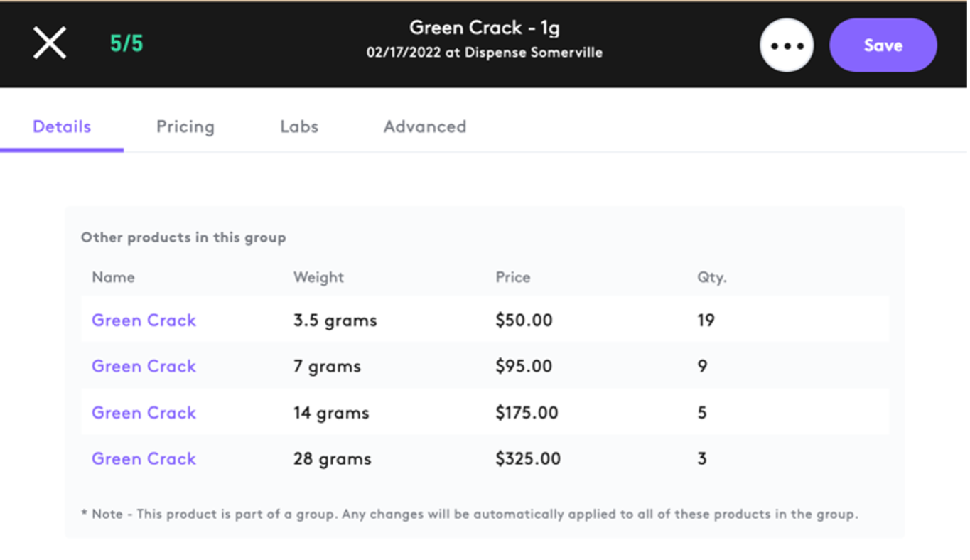Select the 28 grams weight cell
Screen dimensions: 970x560
[332, 459]
